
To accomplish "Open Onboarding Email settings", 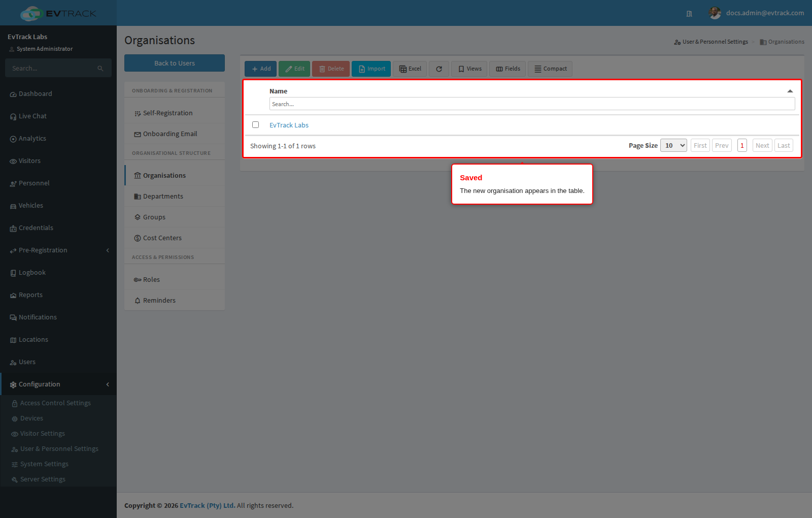I will [175, 134].
